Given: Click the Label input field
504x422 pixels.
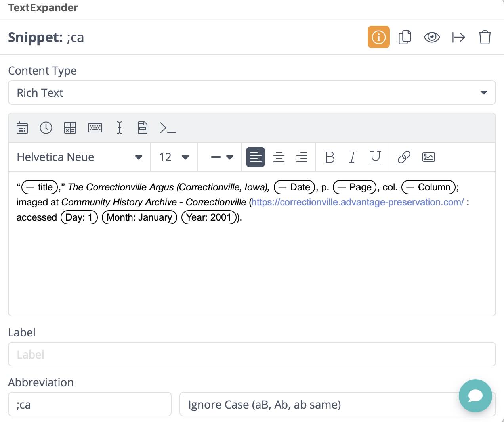Looking at the screenshot, I should click(252, 354).
